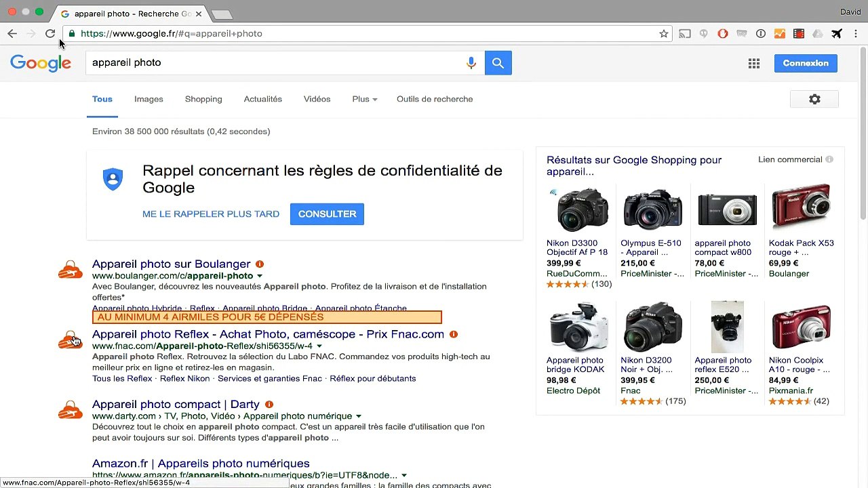868x488 pixels.
Task: Open the Réflex pour débutants sitelink
Action: tap(373, 378)
